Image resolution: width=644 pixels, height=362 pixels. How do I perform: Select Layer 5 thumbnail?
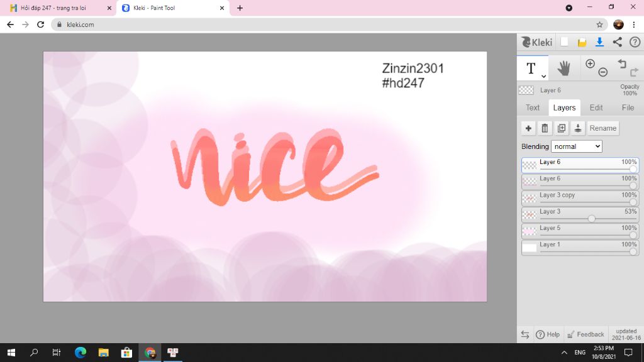point(530,231)
